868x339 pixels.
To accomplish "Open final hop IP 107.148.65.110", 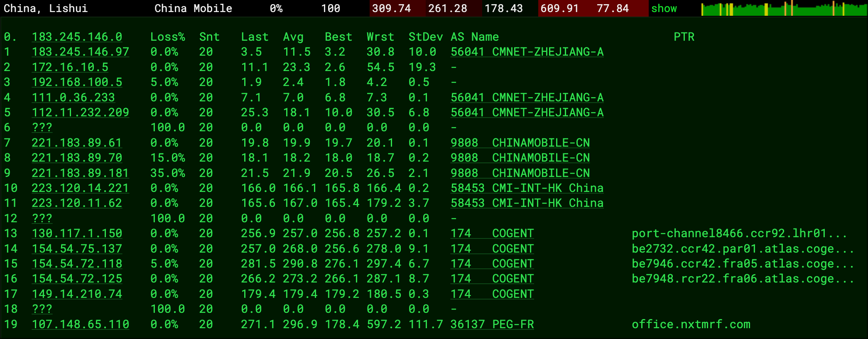I will pos(80,324).
